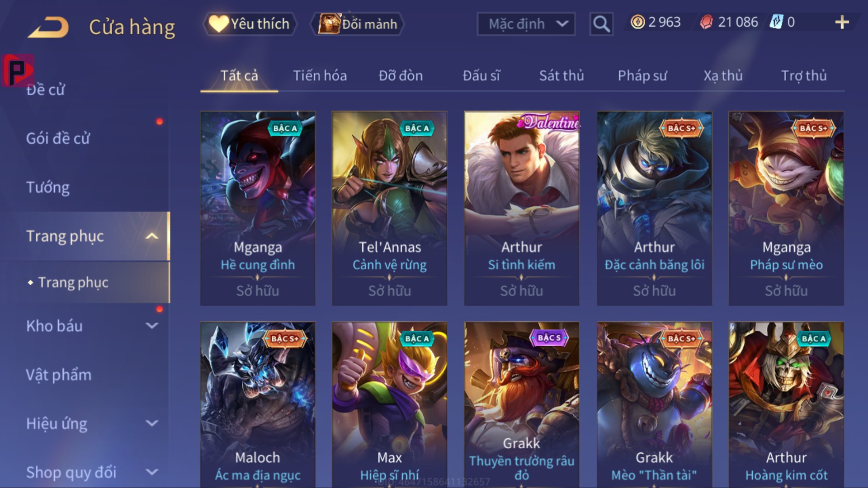Select Tướng in the left sidebar

[x=48, y=187]
